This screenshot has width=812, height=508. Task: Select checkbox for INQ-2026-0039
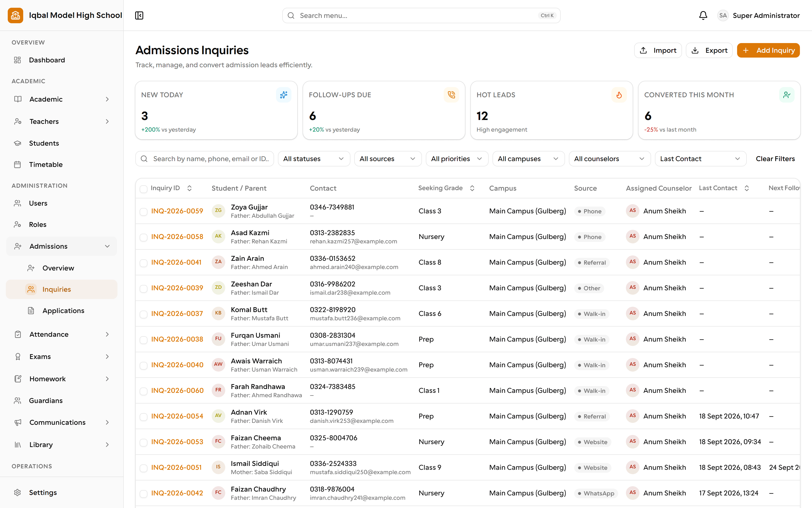click(x=144, y=289)
